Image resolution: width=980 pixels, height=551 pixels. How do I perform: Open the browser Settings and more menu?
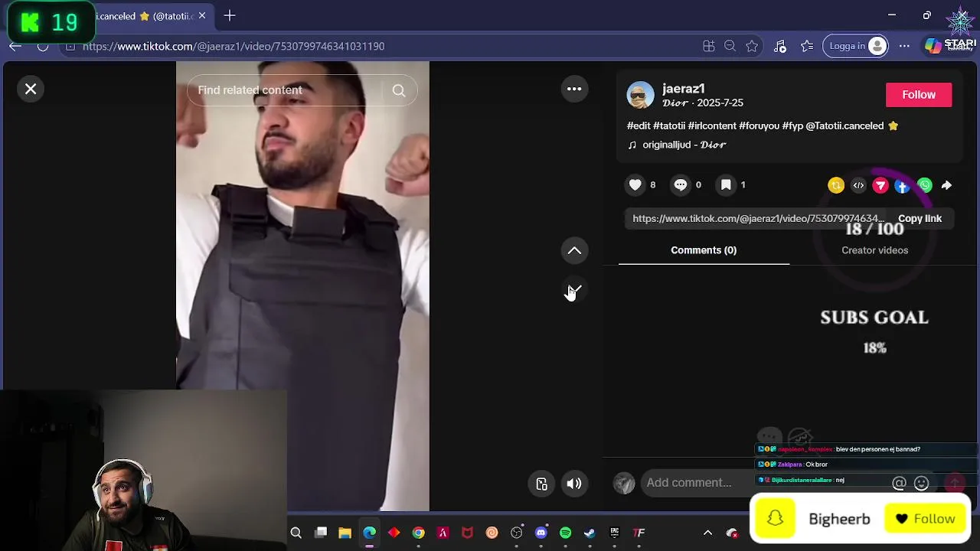point(904,46)
